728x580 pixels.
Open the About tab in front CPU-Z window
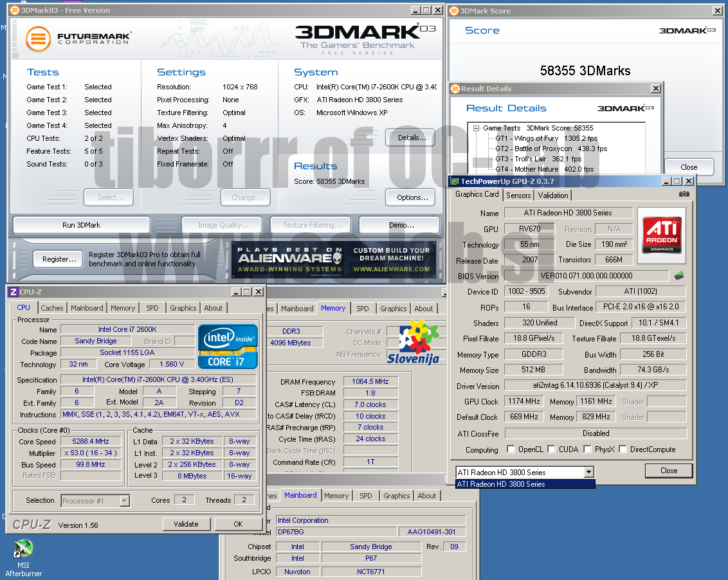pyautogui.click(x=214, y=308)
